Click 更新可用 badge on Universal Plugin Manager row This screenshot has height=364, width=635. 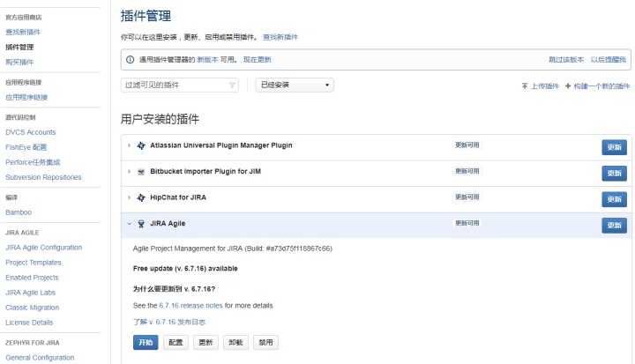pyautogui.click(x=467, y=145)
